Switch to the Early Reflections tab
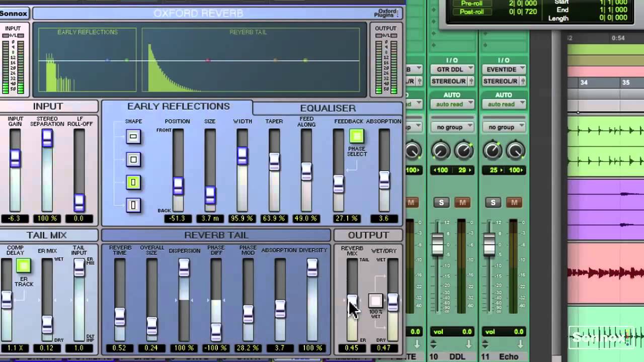 click(x=178, y=107)
